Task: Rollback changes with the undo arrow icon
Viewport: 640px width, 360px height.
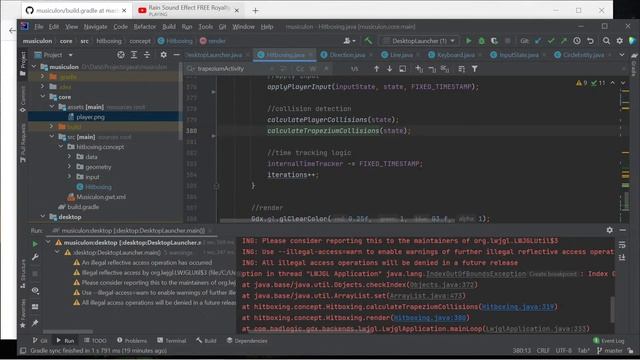Action: [x=590, y=41]
